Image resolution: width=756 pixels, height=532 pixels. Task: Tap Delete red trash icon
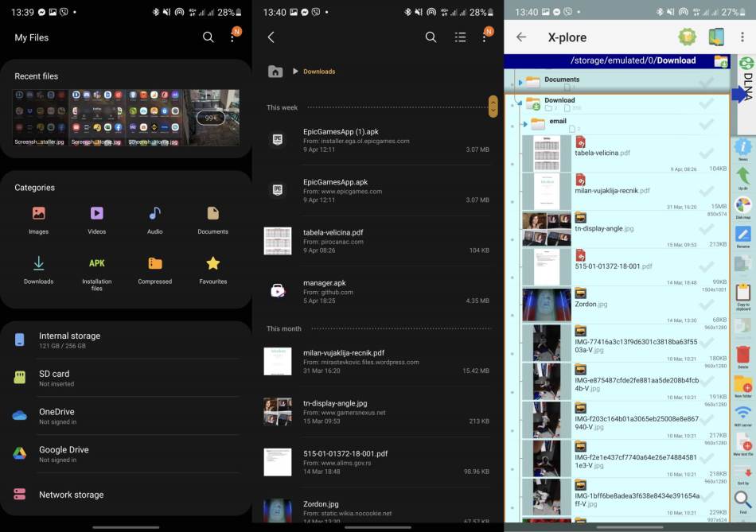743,357
